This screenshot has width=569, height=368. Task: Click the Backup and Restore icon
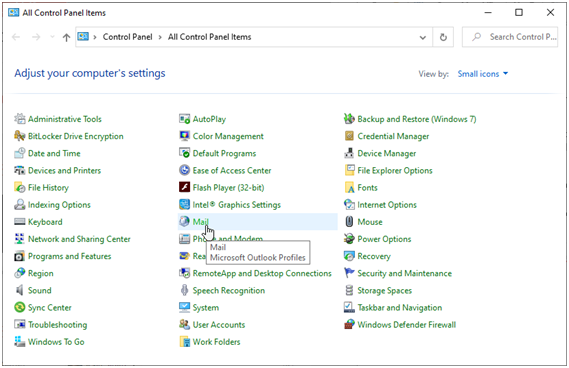point(349,119)
